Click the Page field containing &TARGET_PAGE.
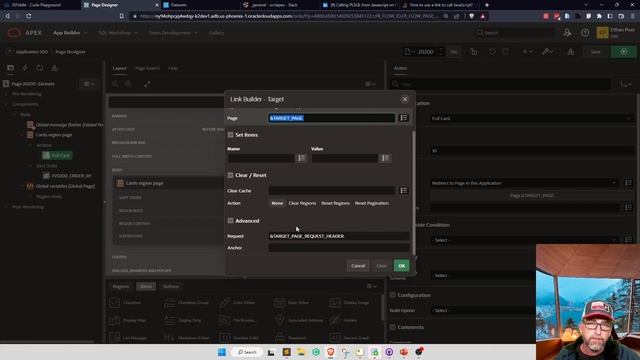 (x=332, y=118)
